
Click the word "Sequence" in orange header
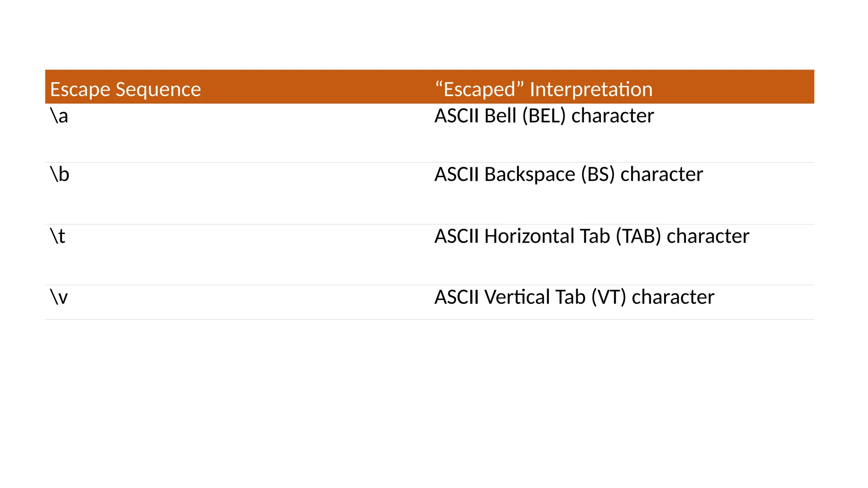[158, 89]
